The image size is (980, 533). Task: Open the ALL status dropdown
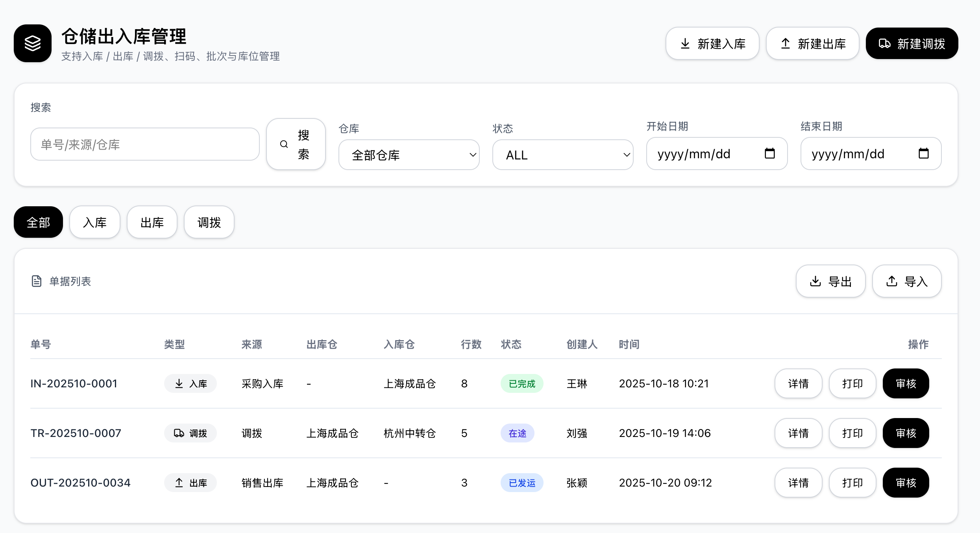coord(563,155)
